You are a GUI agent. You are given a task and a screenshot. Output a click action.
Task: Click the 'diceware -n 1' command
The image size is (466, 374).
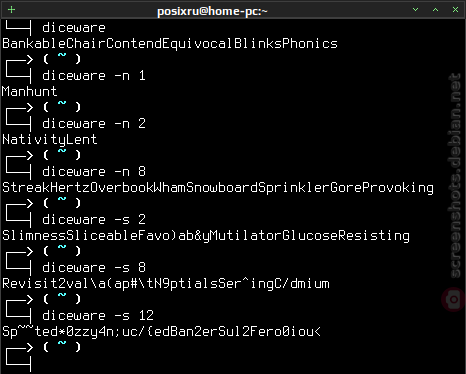click(94, 76)
